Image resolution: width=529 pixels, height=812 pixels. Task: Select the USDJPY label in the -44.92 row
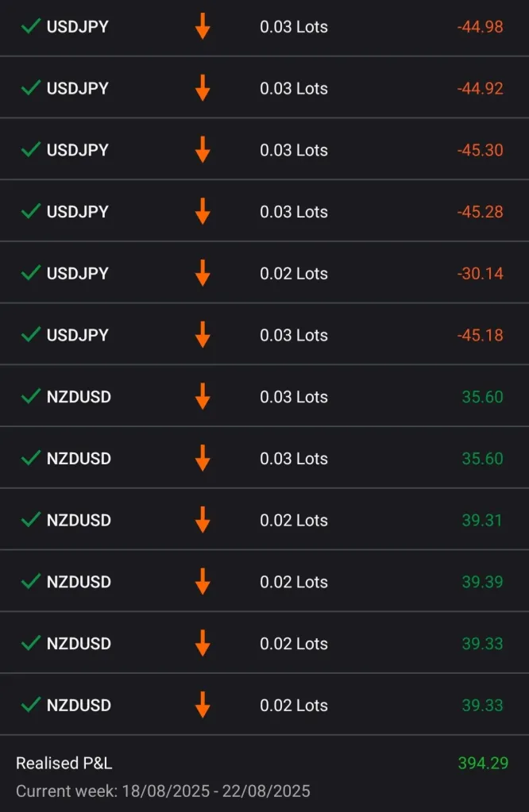(x=78, y=88)
